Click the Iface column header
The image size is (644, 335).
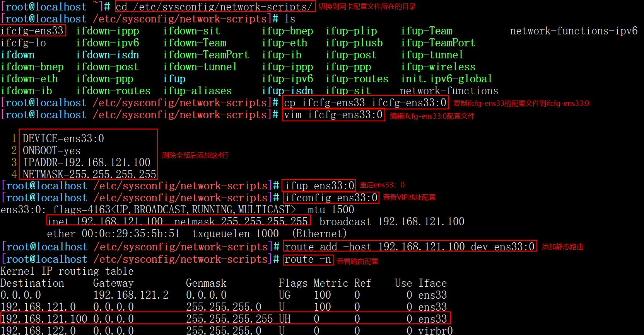432,283
